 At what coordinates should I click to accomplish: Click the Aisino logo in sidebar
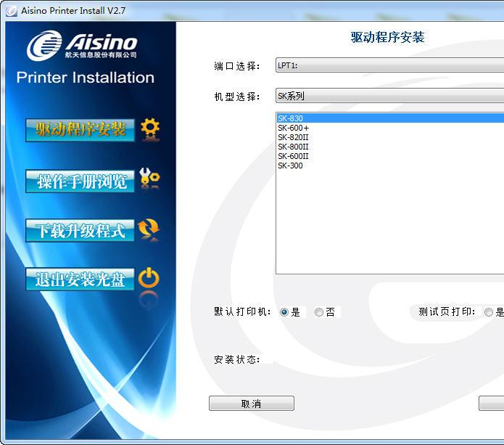pyautogui.click(x=83, y=45)
